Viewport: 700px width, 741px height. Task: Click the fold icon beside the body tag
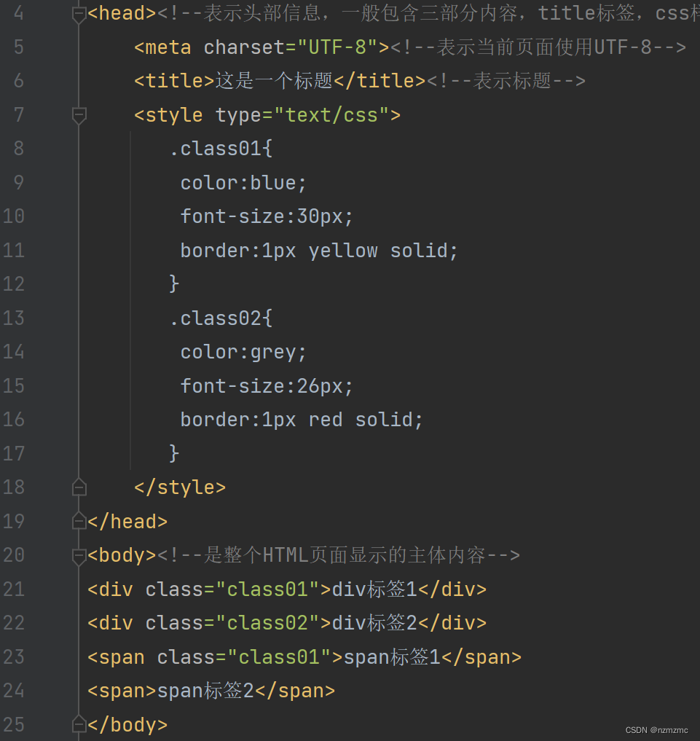(79, 554)
